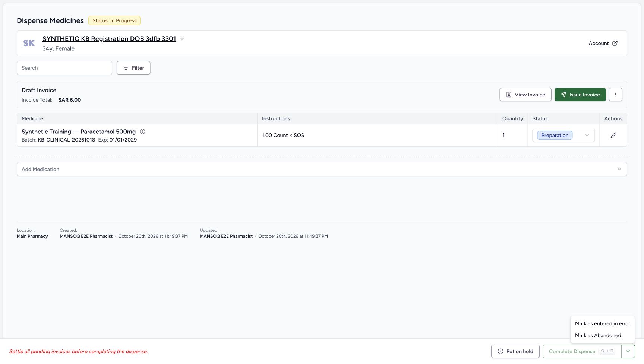
Task: Expand the patient name chevron
Action: click(182, 39)
